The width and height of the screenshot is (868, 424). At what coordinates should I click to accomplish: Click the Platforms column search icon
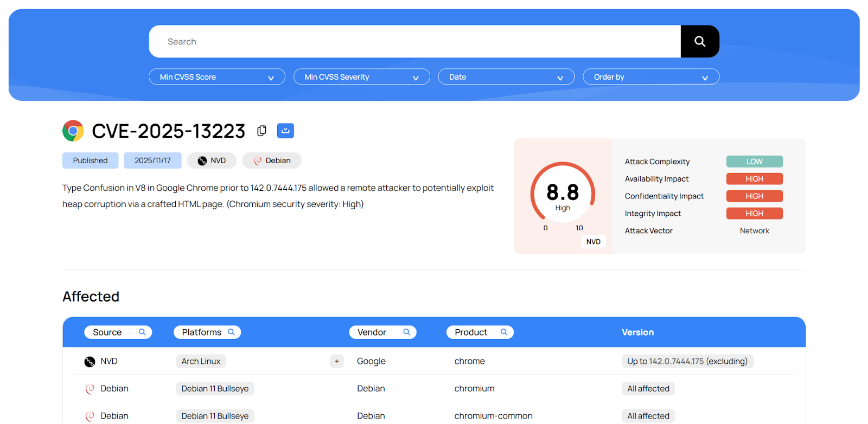coord(231,332)
